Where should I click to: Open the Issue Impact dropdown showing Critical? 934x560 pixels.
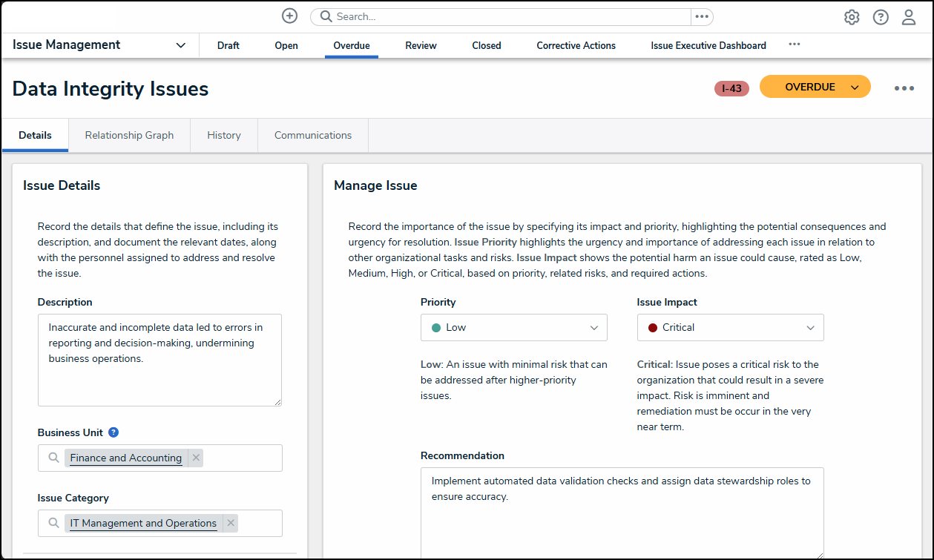[x=730, y=327]
